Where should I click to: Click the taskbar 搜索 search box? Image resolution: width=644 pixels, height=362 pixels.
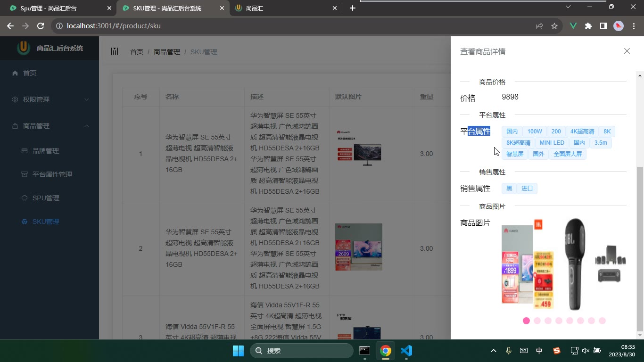[302, 351]
